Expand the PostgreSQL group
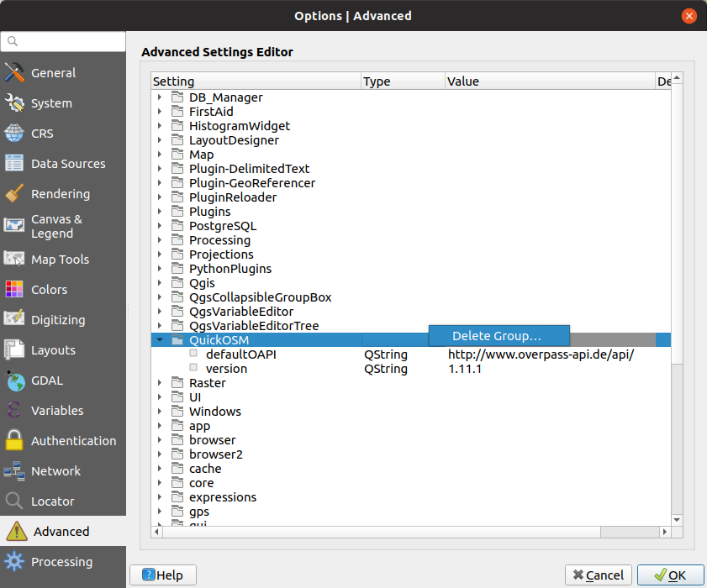 click(159, 225)
